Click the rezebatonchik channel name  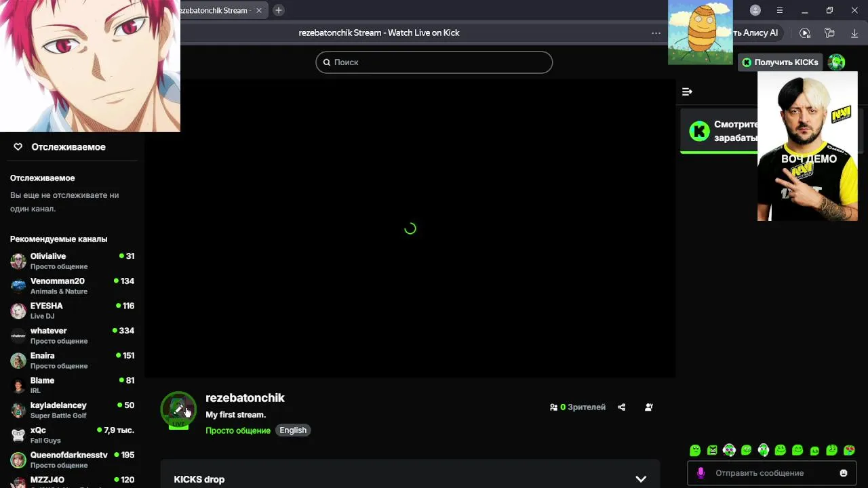point(245,398)
